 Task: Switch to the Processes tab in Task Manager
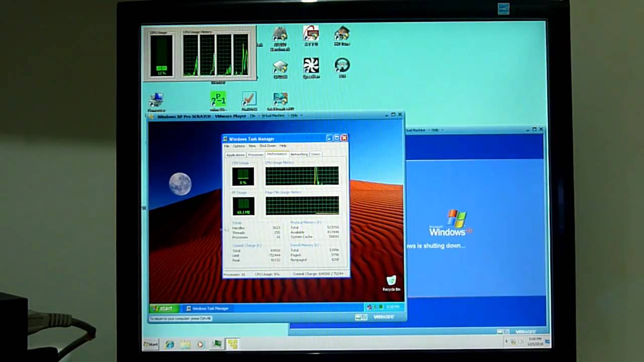coord(256,155)
